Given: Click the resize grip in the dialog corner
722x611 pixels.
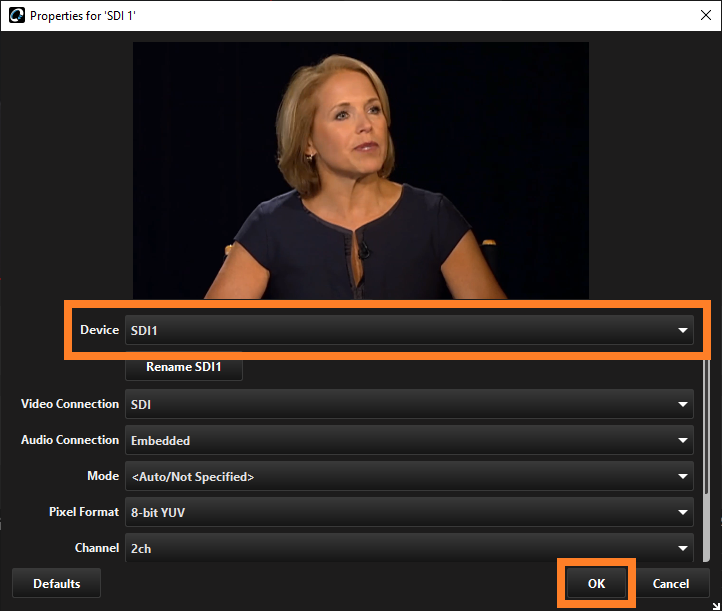Looking at the screenshot, I should pyautogui.click(x=715, y=605).
